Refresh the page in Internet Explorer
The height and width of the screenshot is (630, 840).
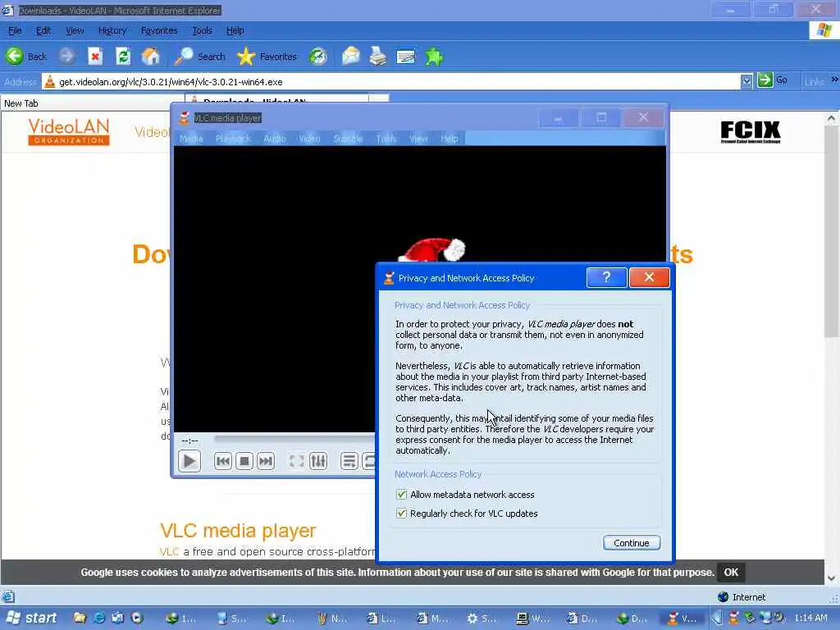123,57
